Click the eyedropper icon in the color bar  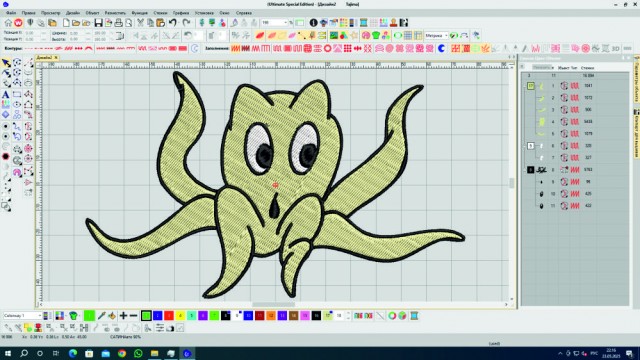[101, 316]
